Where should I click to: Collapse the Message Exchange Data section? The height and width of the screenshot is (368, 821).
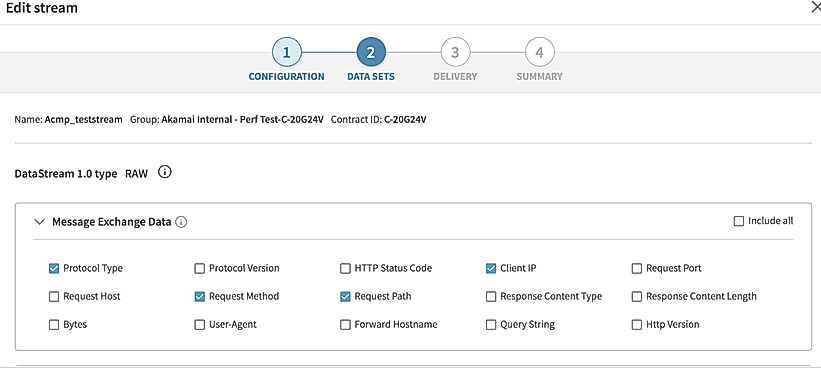tap(39, 222)
